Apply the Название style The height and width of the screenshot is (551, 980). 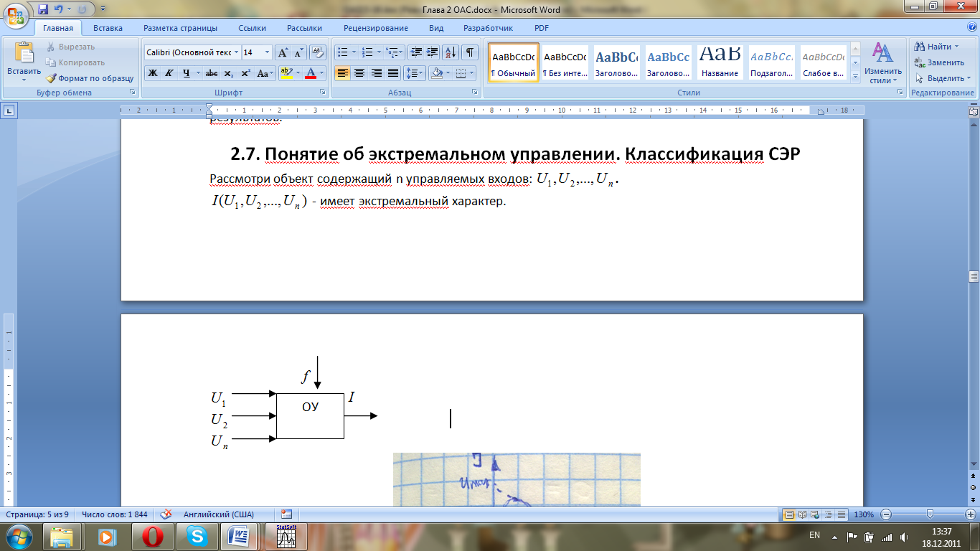720,63
